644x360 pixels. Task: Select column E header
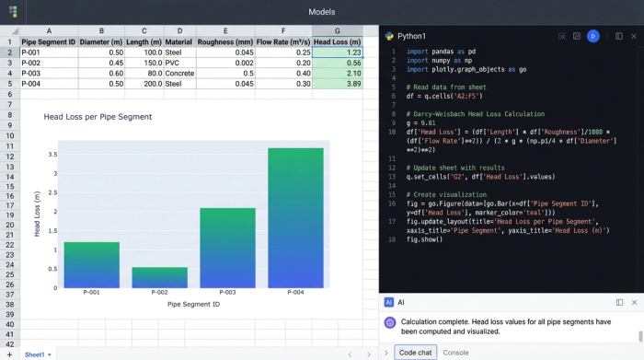pyautogui.click(x=225, y=30)
